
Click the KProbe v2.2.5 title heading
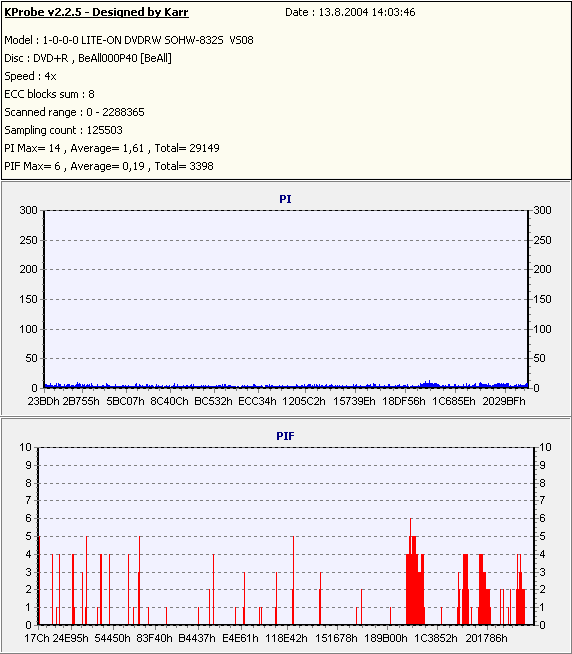tap(96, 13)
